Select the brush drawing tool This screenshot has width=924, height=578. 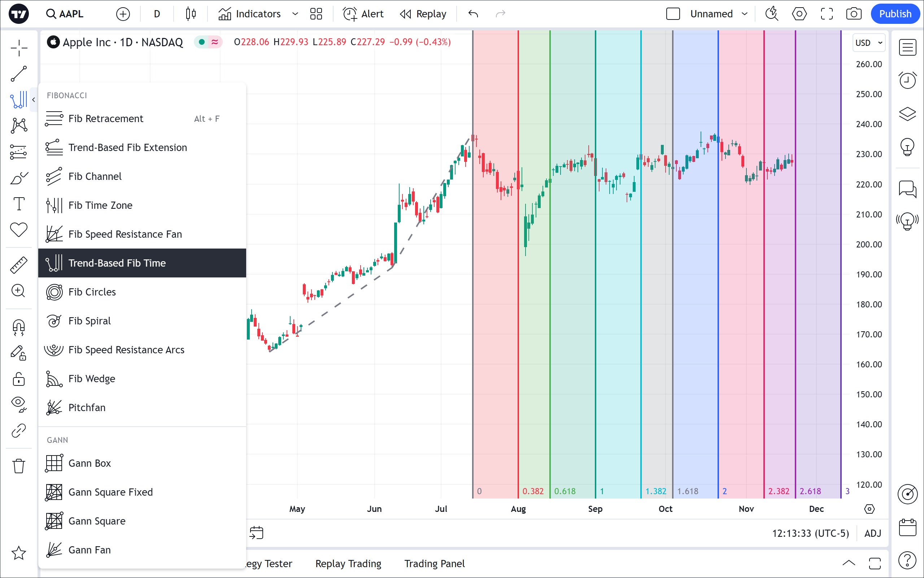tap(19, 178)
